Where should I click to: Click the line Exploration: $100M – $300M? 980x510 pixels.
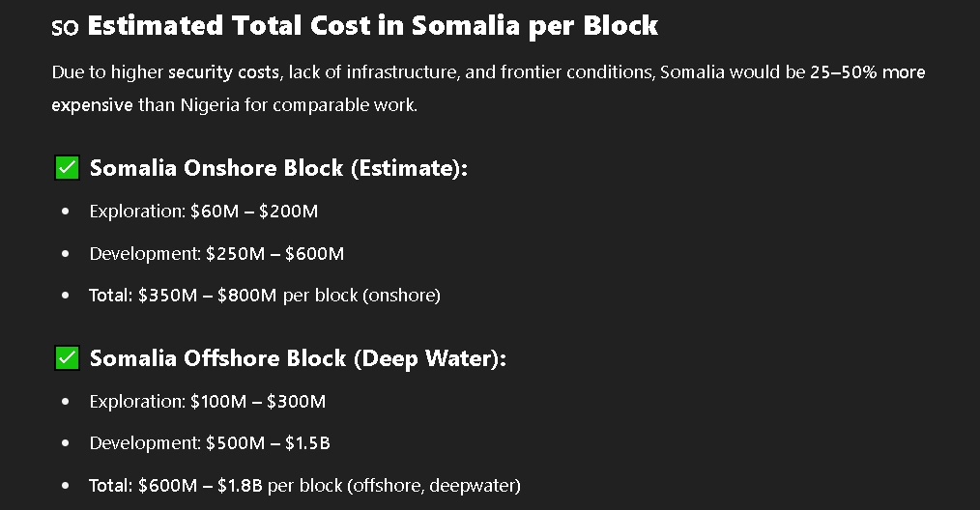click(207, 401)
